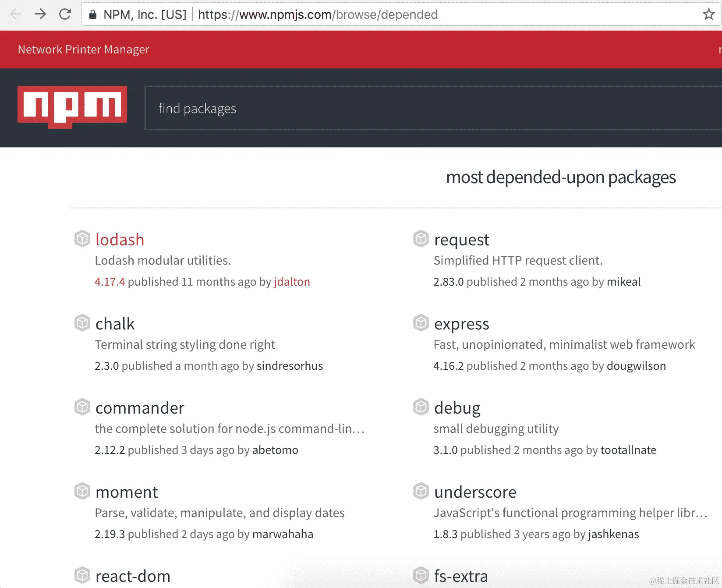
Task: View author jashkenas's profile
Action: coord(613,534)
